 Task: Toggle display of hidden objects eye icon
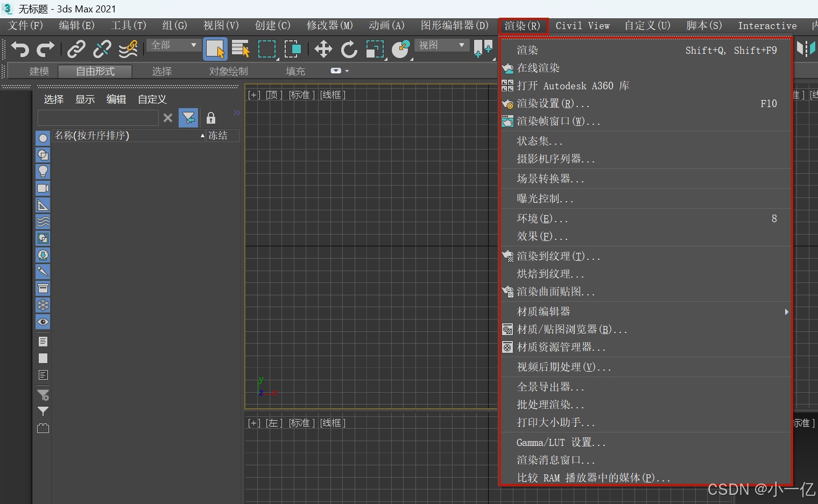(x=43, y=322)
